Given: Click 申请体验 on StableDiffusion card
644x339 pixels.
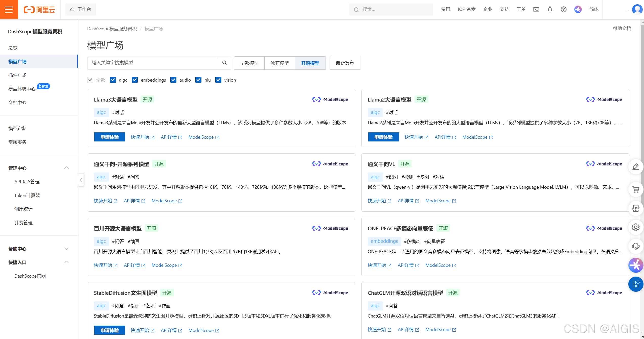Looking at the screenshot, I should 109,330.
